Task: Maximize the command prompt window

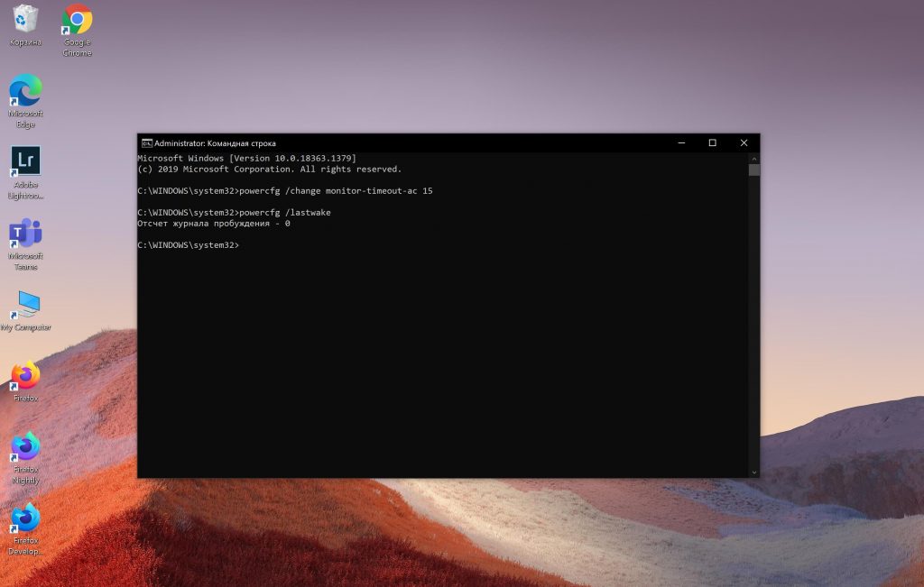Action: (x=712, y=142)
